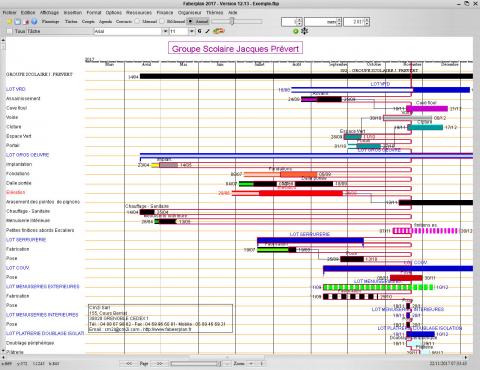This screenshot has width=480, height=370.
Task: Click the day number stepper arrows
Action: (x=299, y=22)
